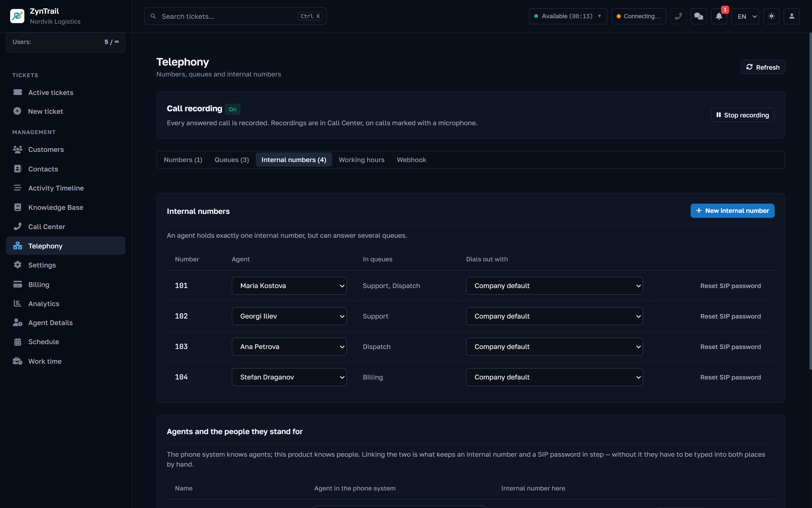
Task: Select Internal numbers (4) tab
Action: point(294,160)
